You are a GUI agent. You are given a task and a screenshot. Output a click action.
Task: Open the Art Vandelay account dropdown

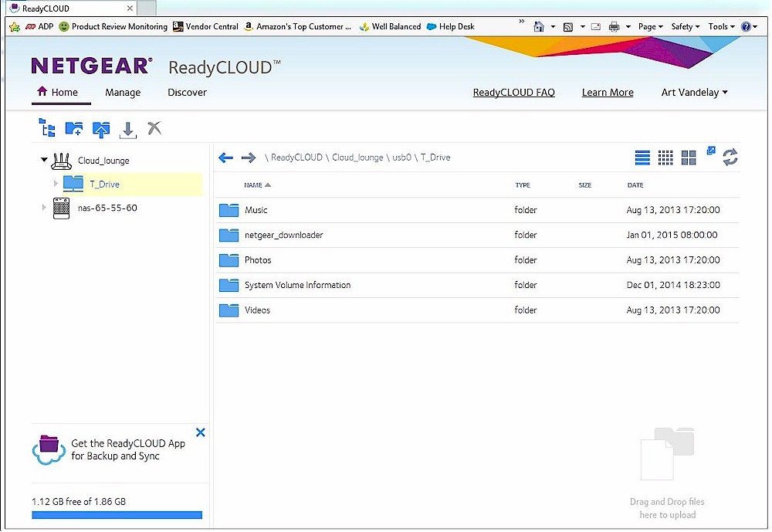pos(694,93)
